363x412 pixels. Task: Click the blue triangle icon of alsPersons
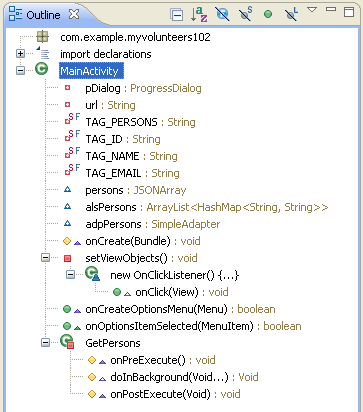coord(67,206)
